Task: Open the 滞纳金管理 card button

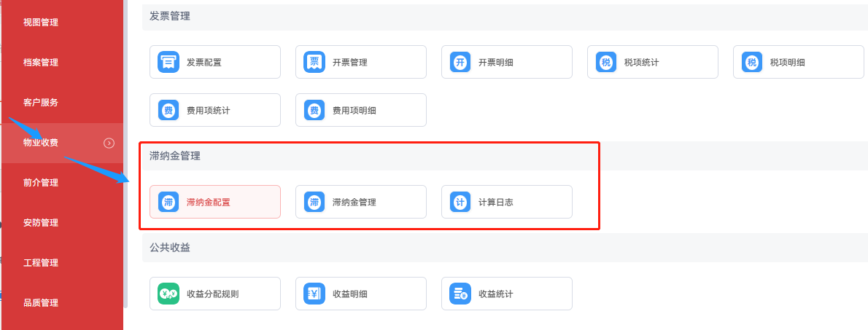Action: click(360, 203)
